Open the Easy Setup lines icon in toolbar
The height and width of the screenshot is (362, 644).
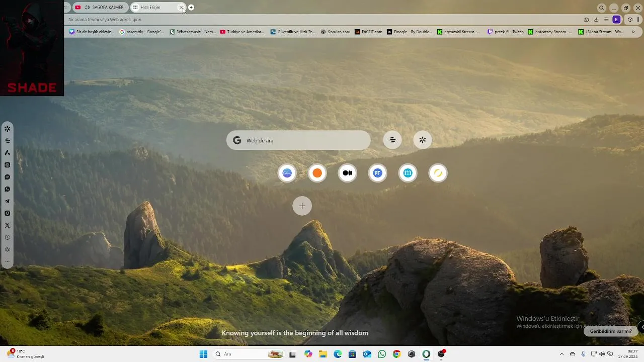coord(606,20)
